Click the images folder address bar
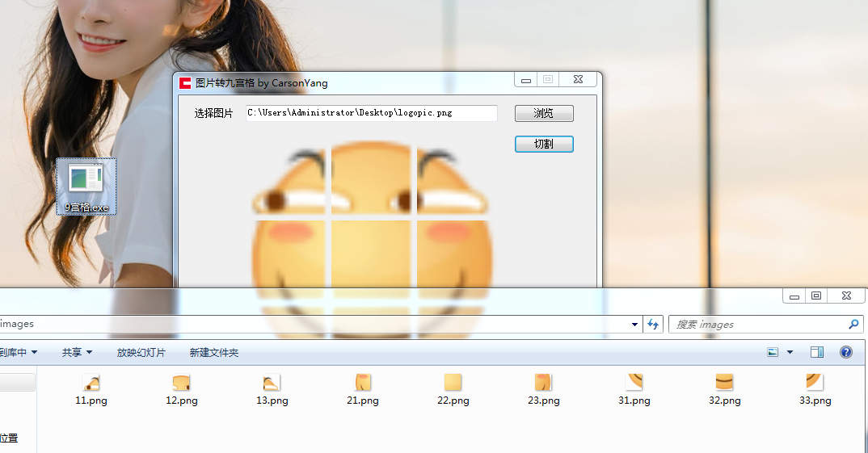 click(x=321, y=324)
